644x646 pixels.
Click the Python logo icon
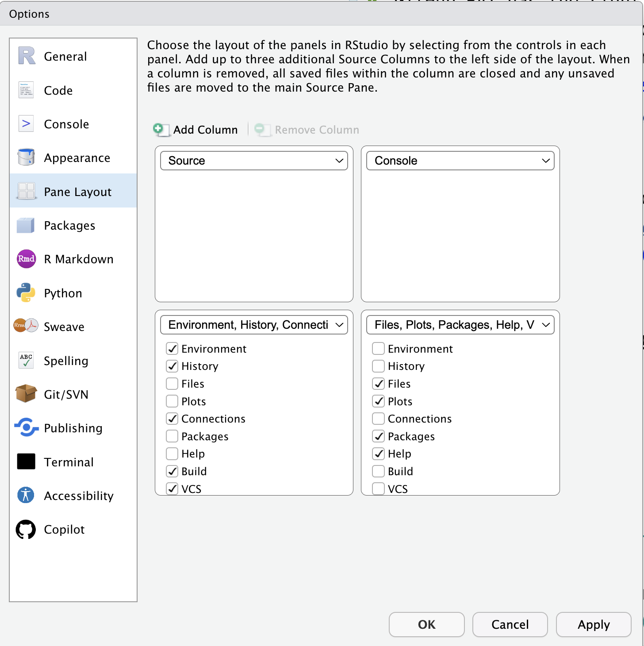26,293
